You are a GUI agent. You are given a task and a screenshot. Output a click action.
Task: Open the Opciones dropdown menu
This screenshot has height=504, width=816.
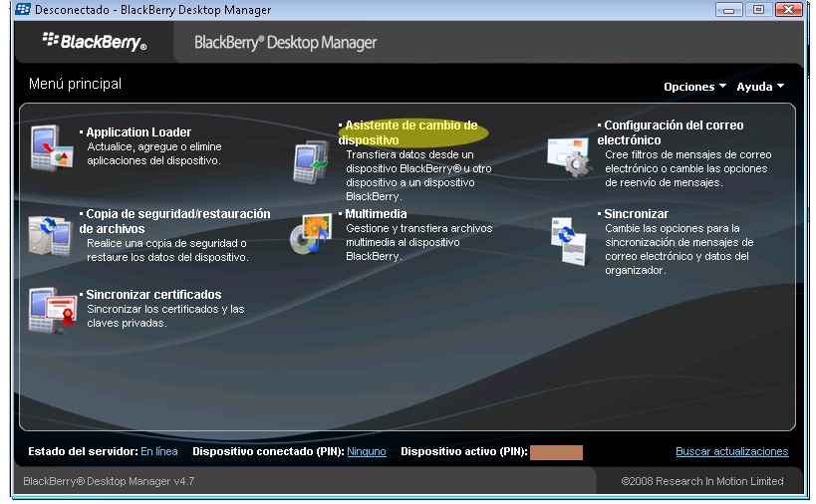pos(694,87)
